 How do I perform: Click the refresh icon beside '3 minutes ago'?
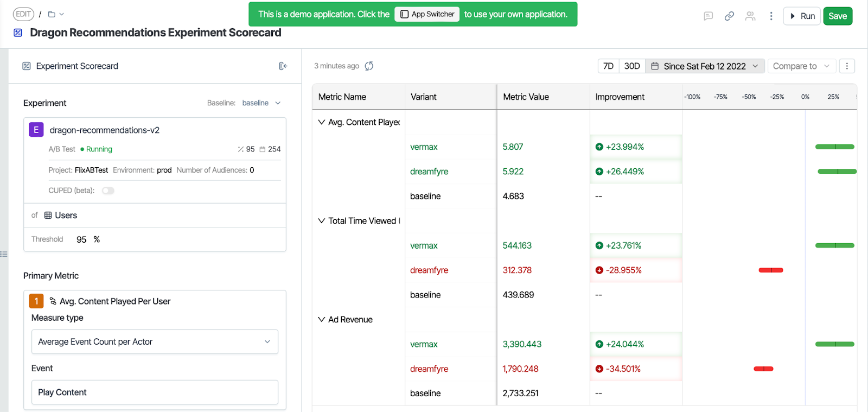[x=369, y=66]
